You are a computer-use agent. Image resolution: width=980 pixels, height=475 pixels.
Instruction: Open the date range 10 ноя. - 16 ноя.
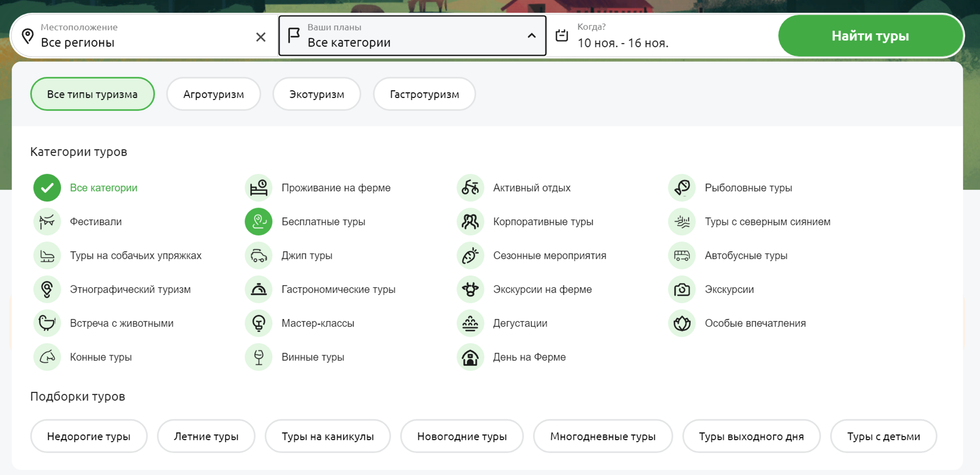point(623,43)
